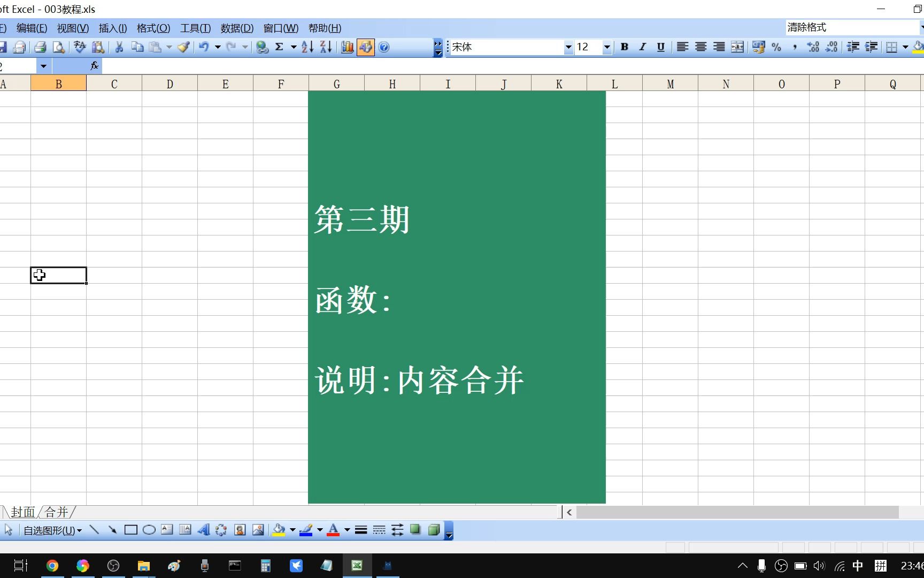Select the Format Painter icon
The width and height of the screenshot is (924, 578).
[x=184, y=47]
